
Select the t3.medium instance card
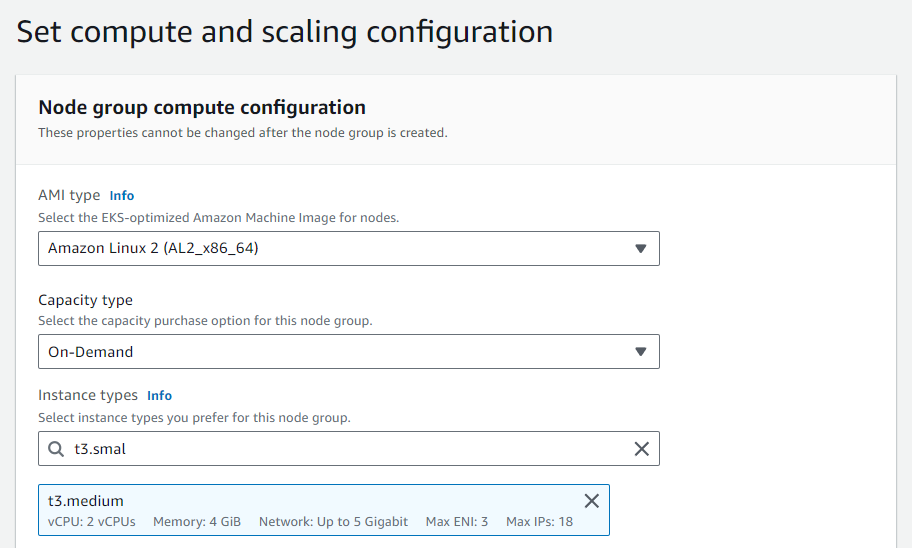324,510
